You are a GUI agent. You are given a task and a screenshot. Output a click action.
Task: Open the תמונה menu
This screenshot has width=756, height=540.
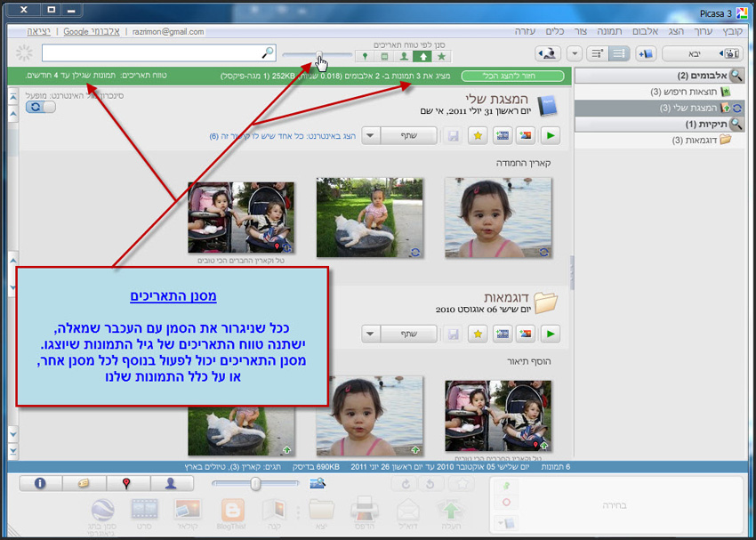pos(609,31)
